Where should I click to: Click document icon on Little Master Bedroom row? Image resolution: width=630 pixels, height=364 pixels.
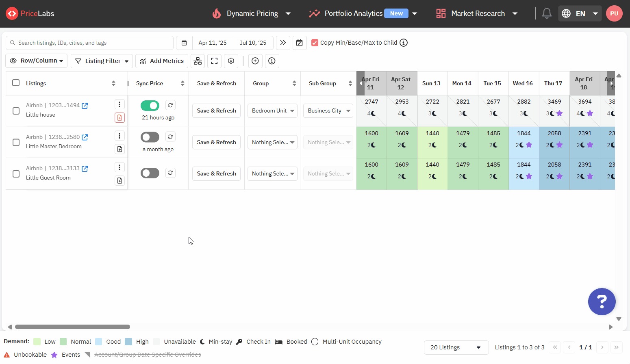click(119, 149)
